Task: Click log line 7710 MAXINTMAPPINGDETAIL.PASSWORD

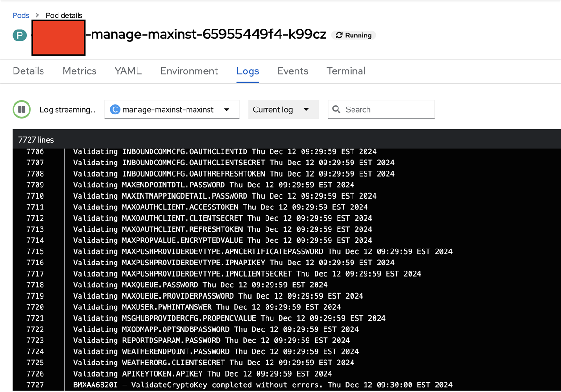Action: (x=225, y=196)
